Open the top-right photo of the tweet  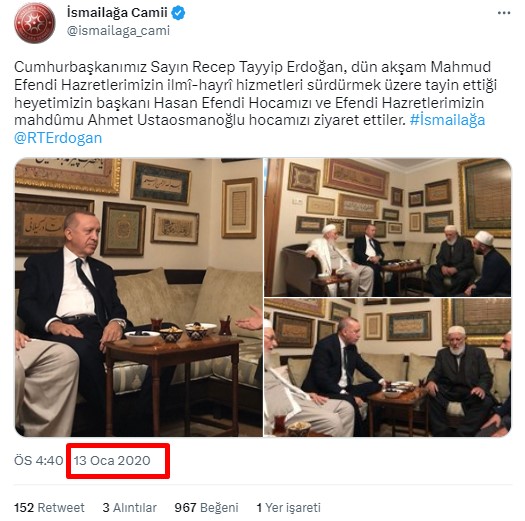click(388, 227)
